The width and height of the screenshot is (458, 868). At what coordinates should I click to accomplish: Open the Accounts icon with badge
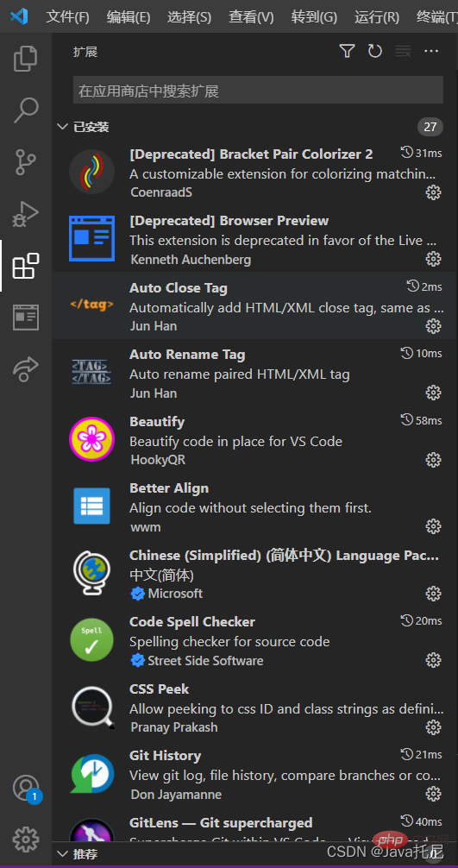coord(26,789)
